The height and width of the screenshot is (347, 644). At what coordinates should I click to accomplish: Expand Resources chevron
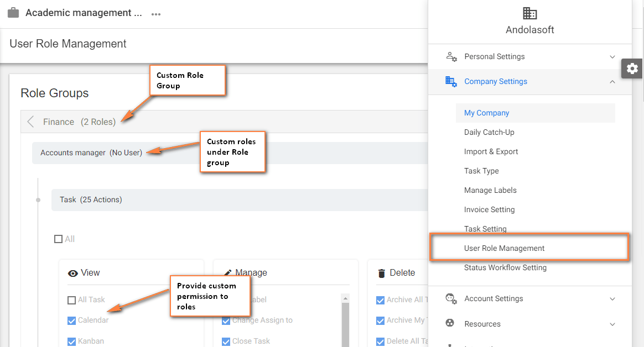pyautogui.click(x=612, y=324)
